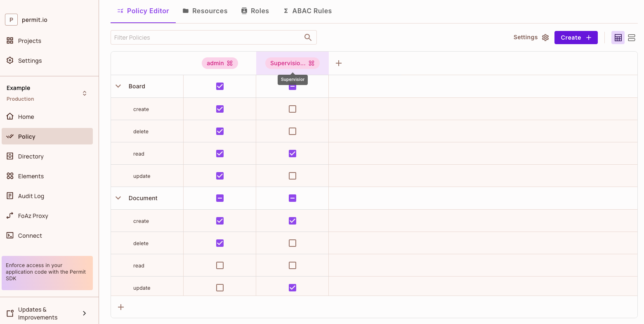This screenshot has height=324, width=644.
Task: Collapse the Document resource section
Action: coord(118,198)
